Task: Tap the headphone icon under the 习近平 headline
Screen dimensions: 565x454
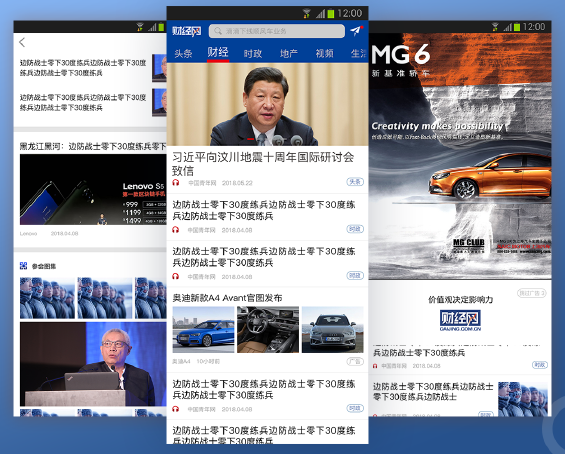Action: coord(175,182)
